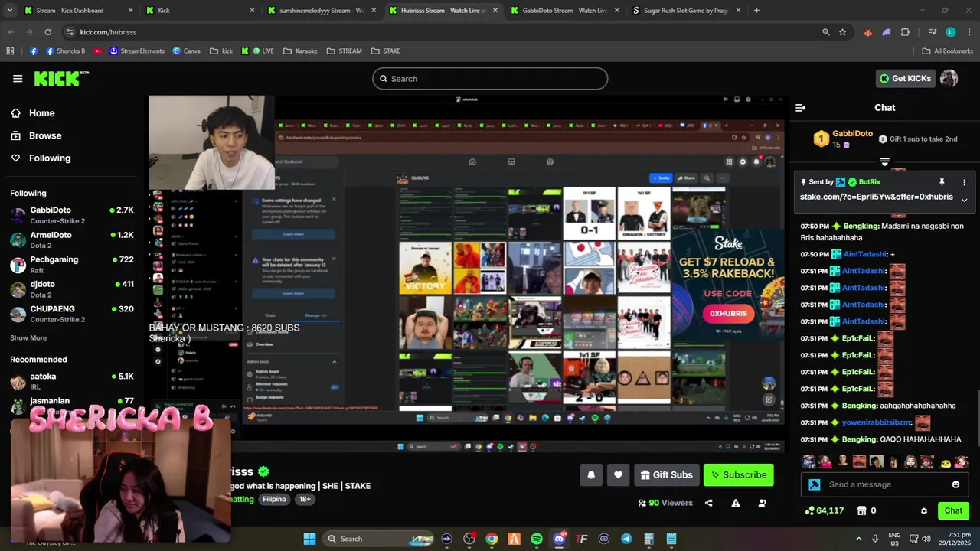The image size is (980, 551).
Task: Click the Filipino language tag
Action: pyautogui.click(x=274, y=499)
